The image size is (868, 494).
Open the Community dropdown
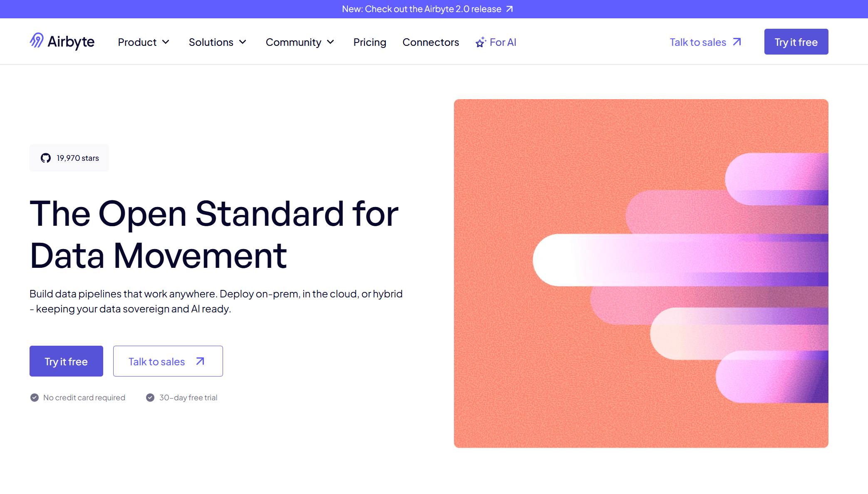point(300,42)
